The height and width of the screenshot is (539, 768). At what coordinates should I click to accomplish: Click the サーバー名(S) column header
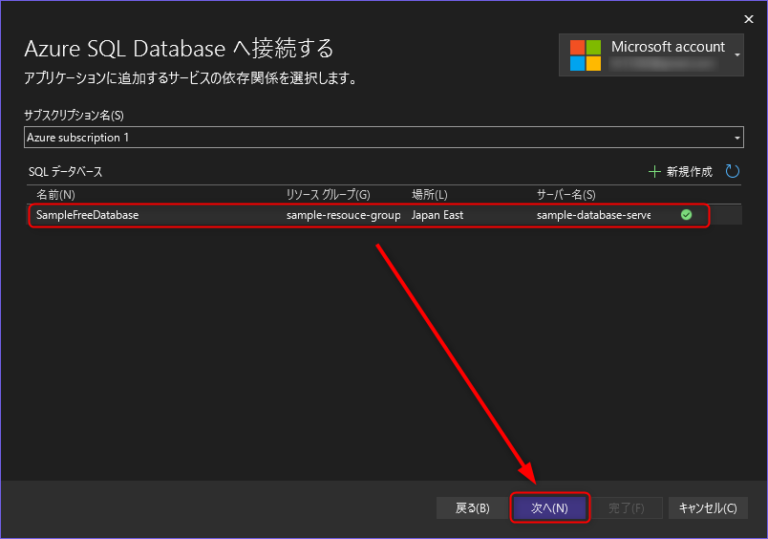(566, 194)
